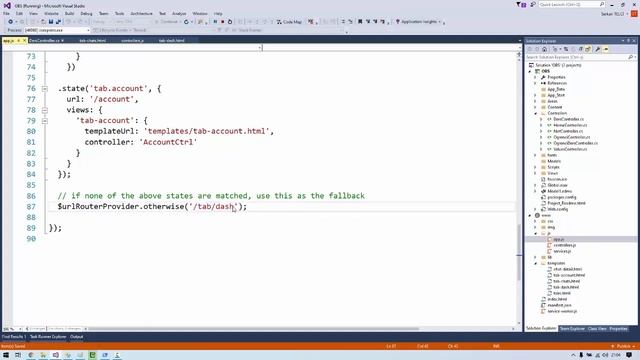Collapse the tab-account block at line 79
This screenshot has height=360, width=640.
(45, 121)
